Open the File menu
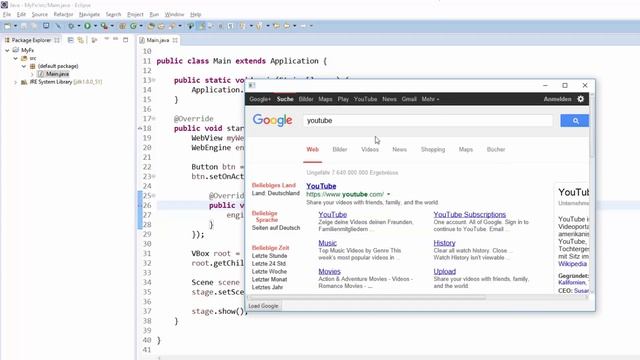640x360 pixels. tap(7, 14)
